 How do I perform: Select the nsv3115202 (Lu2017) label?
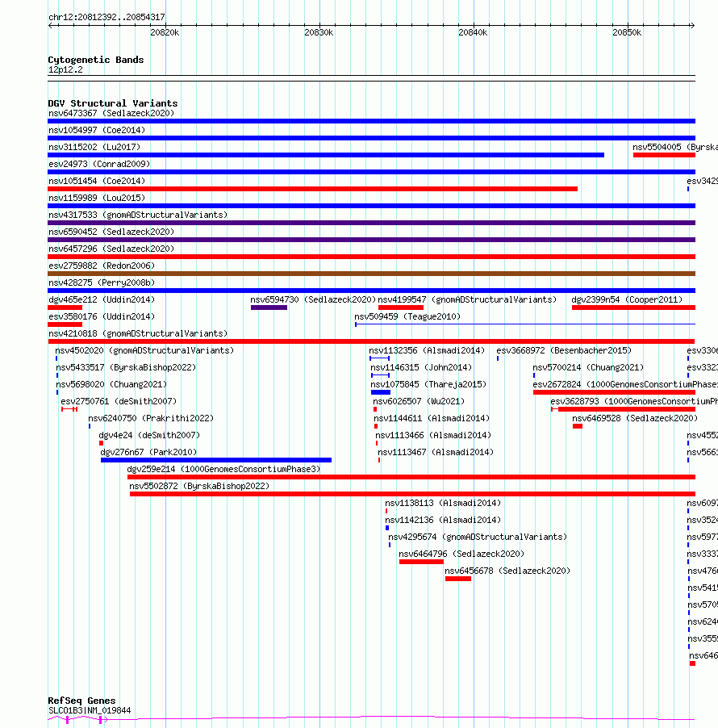click(94, 147)
